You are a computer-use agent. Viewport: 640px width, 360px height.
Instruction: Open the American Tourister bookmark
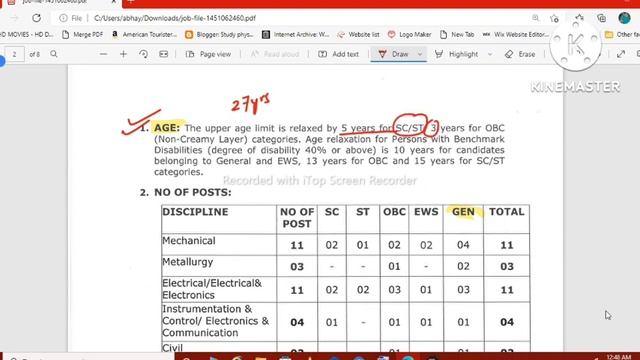coord(144,35)
